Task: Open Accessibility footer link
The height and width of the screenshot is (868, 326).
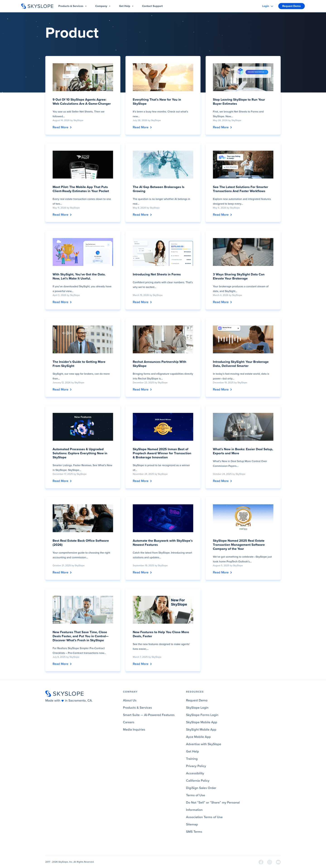Action: (195, 773)
